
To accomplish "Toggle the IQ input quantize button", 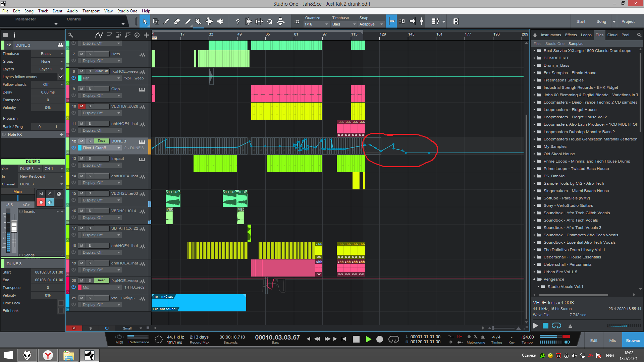I will click(x=297, y=21).
